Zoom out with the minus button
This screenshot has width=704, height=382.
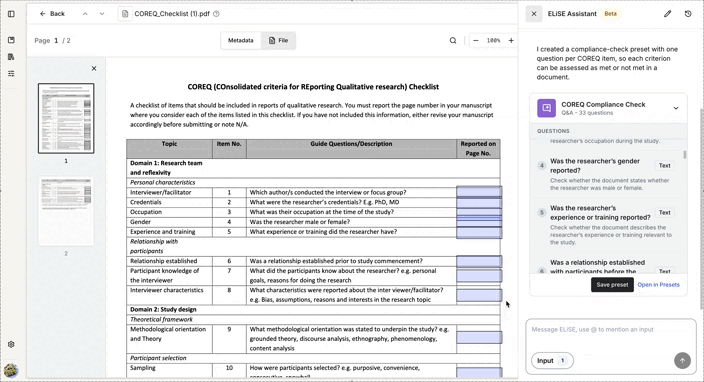click(476, 40)
